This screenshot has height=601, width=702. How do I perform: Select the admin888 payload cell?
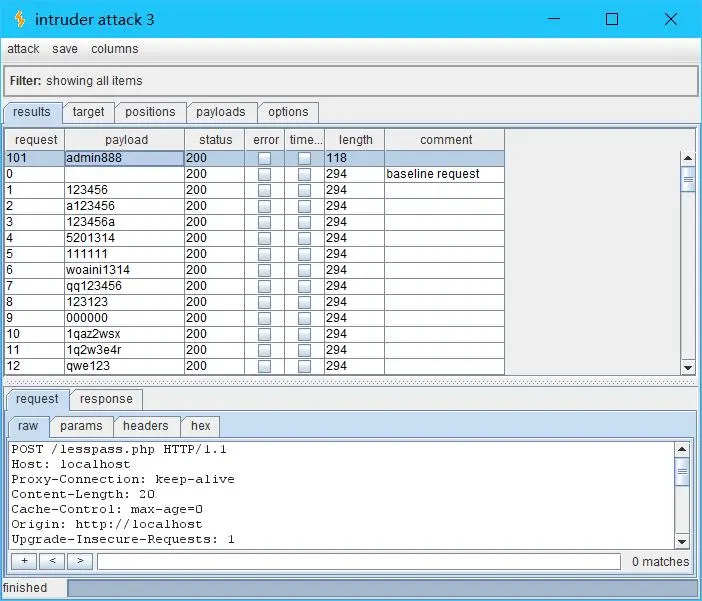pyautogui.click(x=124, y=158)
